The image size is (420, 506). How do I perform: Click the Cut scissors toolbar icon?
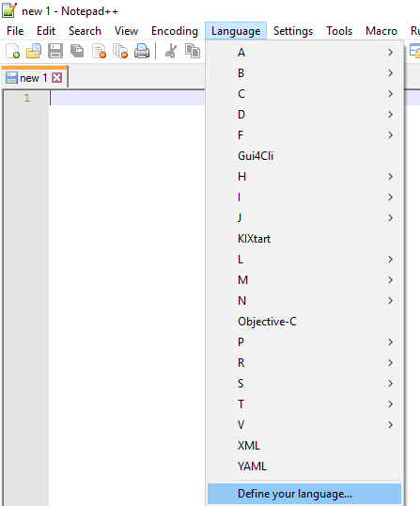coord(171,51)
